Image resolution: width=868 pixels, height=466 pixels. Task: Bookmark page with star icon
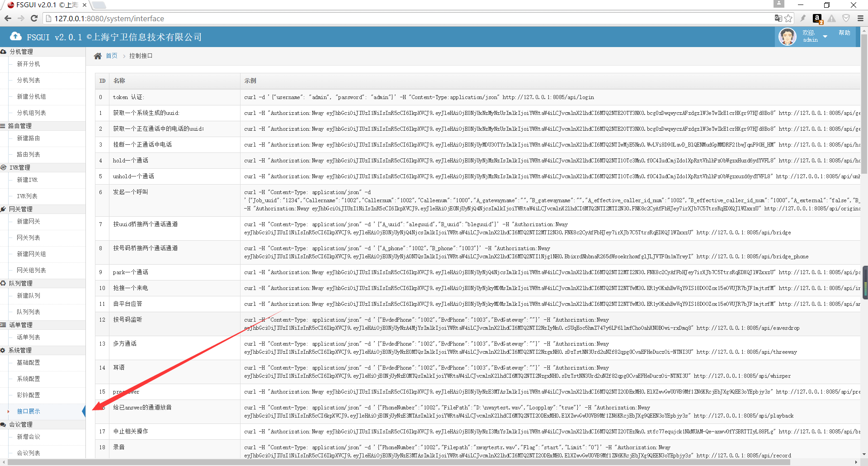[788, 19]
